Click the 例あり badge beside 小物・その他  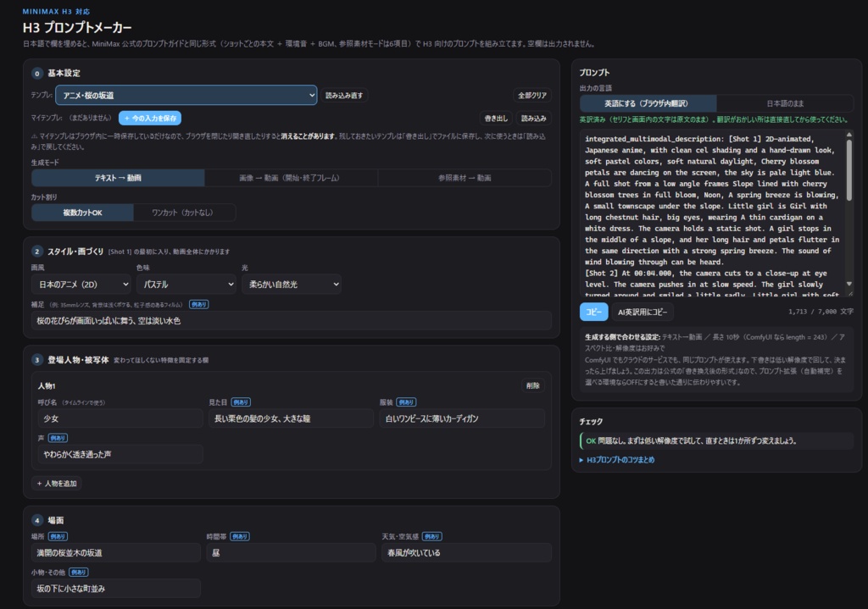(x=79, y=573)
